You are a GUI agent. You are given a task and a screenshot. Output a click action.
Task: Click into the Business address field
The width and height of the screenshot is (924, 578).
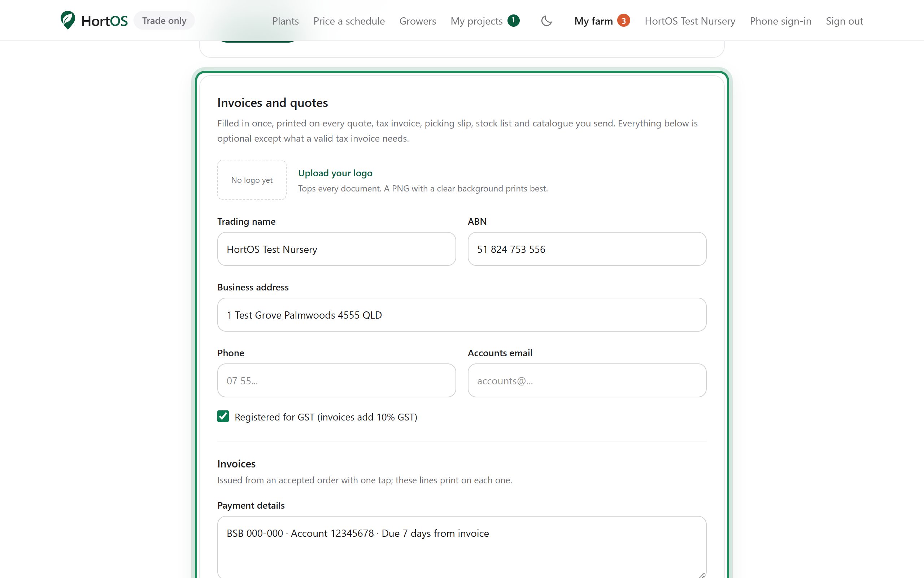coord(462,315)
